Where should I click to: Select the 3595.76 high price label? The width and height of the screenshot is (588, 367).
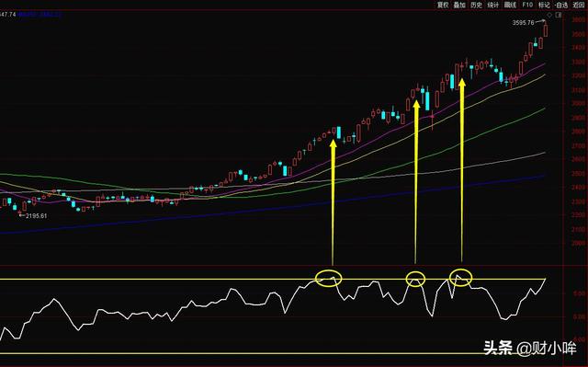[x=523, y=22]
